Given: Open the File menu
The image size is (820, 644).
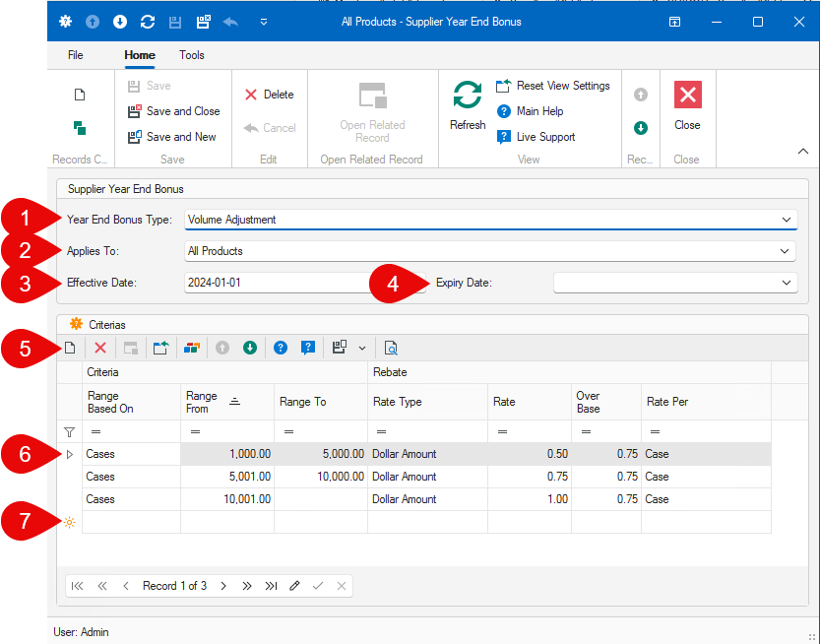Looking at the screenshot, I should coord(76,55).
